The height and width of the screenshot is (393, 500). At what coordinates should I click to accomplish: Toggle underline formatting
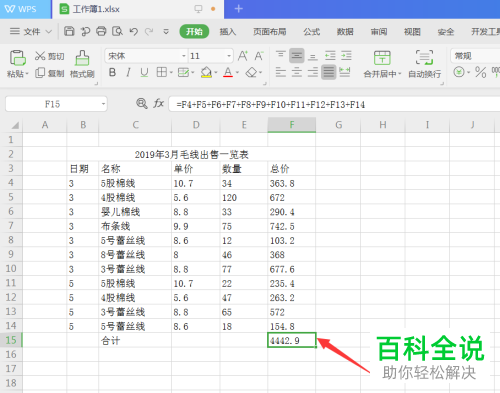(x=144, y=72)
